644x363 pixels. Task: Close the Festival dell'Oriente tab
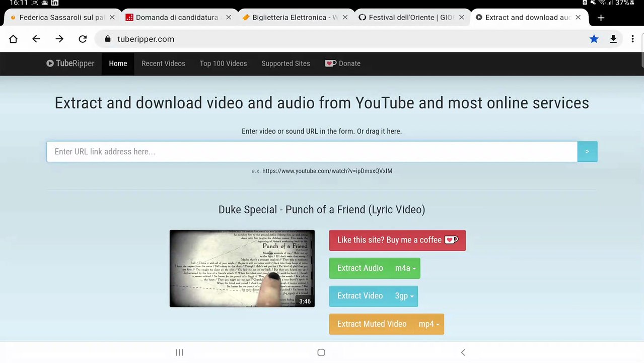[461, 17]
